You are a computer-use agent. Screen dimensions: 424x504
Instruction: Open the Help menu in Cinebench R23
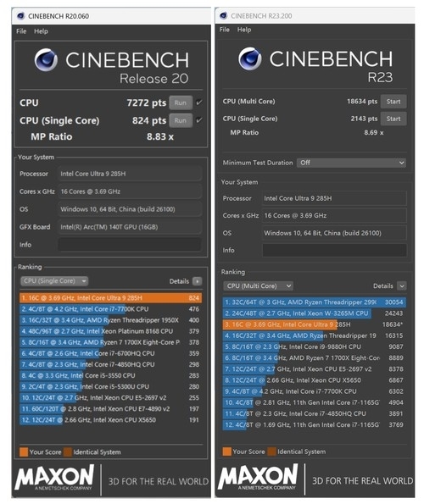[x=244, y=30]
